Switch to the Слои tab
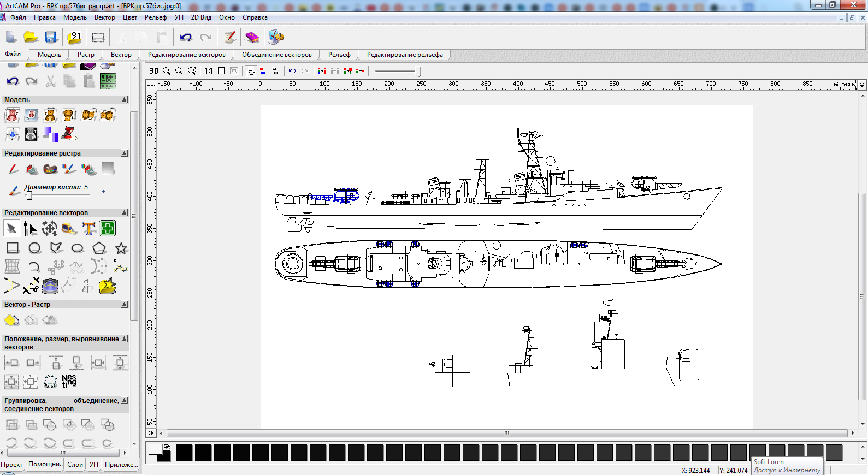868x475 pixels. point(75,465)
